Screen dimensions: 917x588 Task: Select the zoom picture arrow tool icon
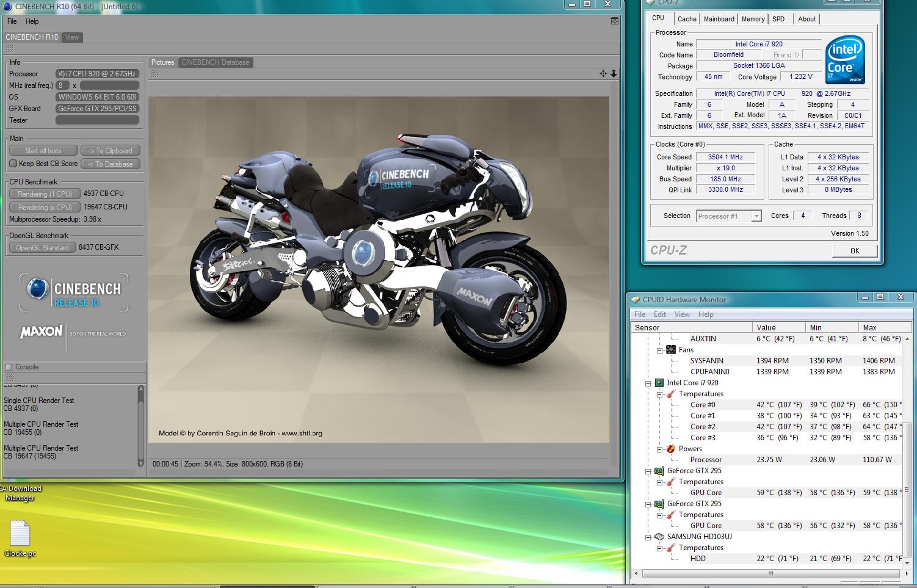click(x=614, y=73)
